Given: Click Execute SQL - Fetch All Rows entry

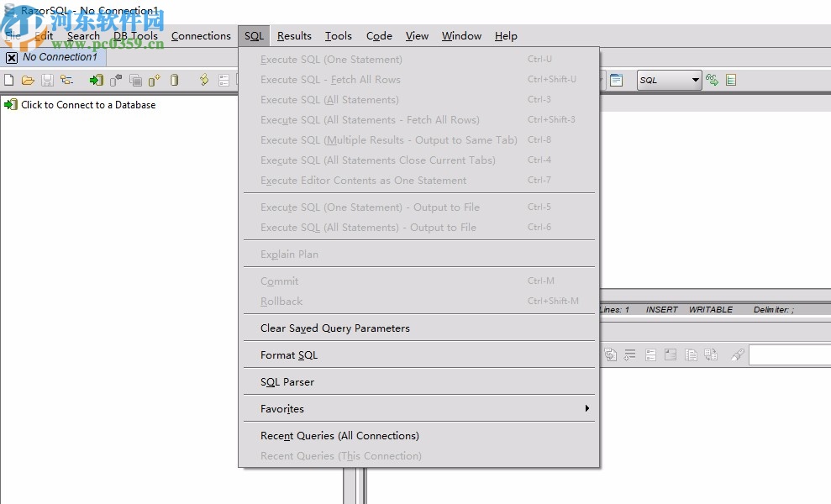Looking at the screenshot, I should pos(418,80).
